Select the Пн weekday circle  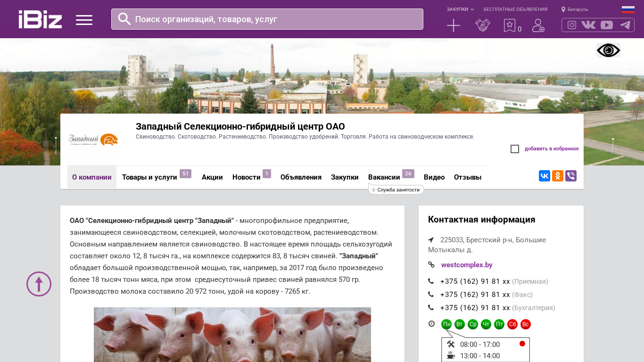coord(446,324)
